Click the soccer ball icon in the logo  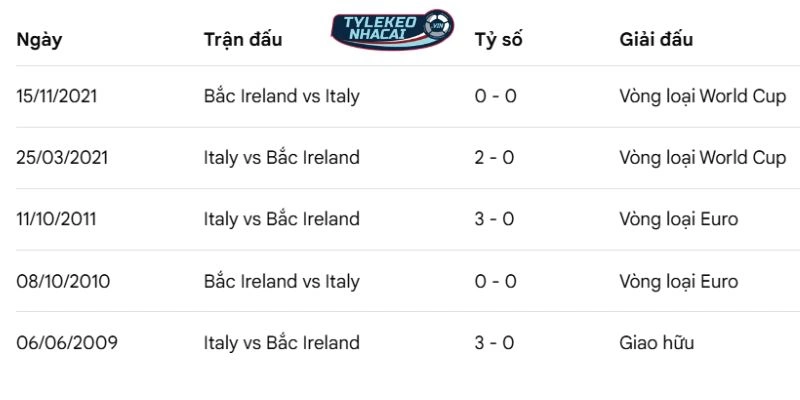click(x=436, y=26)
